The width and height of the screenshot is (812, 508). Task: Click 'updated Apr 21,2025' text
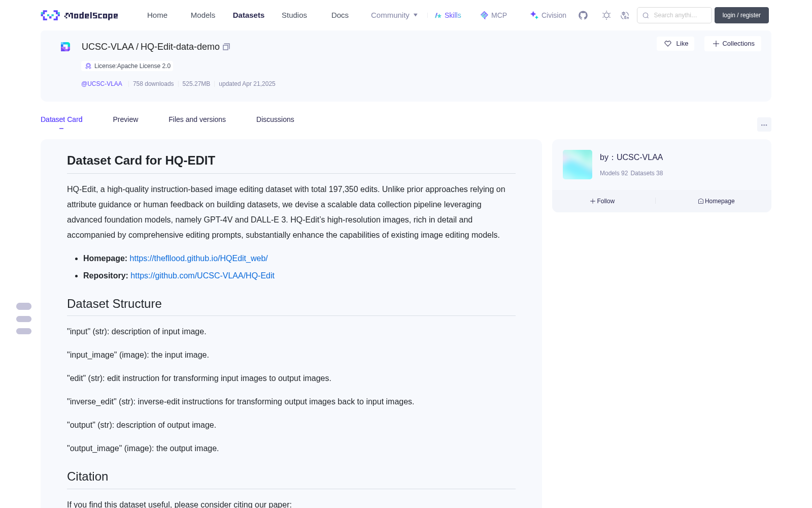(x=247, y=84)
